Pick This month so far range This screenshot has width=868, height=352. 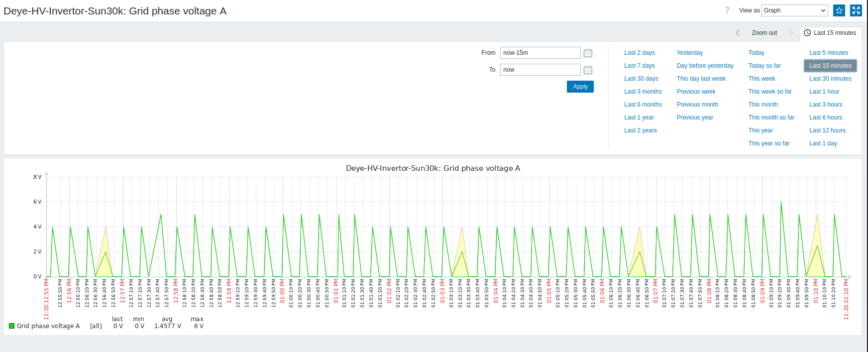point(771,117)
